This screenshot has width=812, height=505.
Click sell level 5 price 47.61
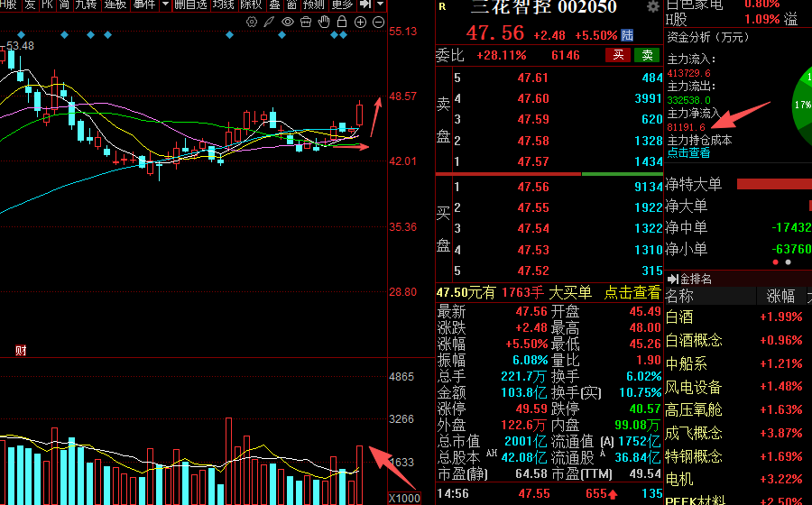[x=532, y=78]
